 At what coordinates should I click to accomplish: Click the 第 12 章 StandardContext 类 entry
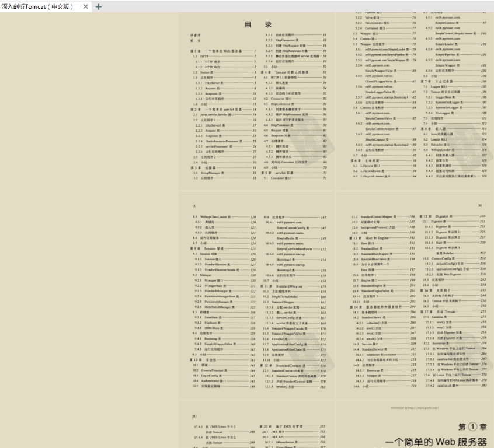coord(293,366)
